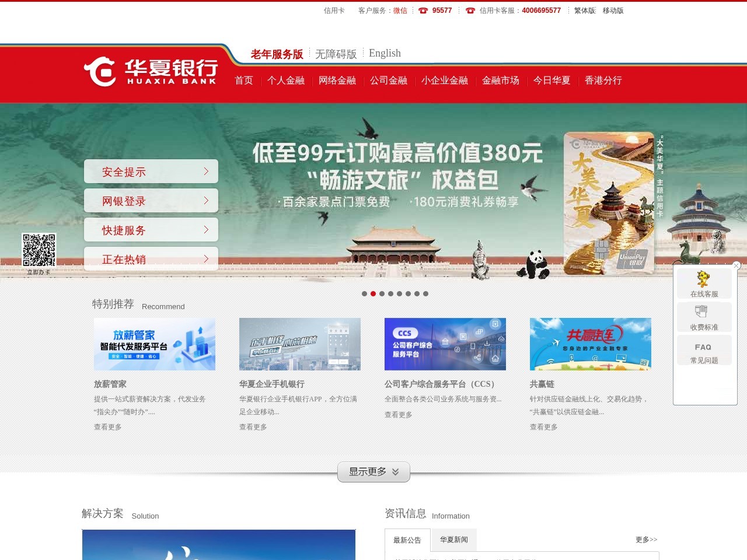
Task: Click 查看更多 under CCS platform
Action: (399, 415)
